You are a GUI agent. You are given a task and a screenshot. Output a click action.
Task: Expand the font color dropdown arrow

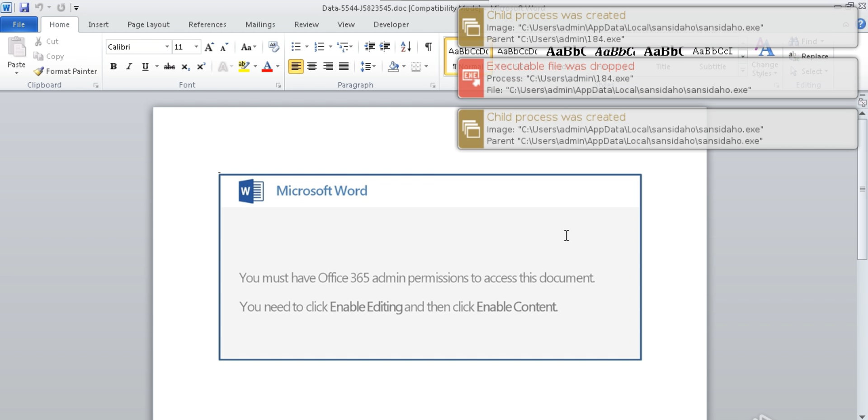click(278, 67)
